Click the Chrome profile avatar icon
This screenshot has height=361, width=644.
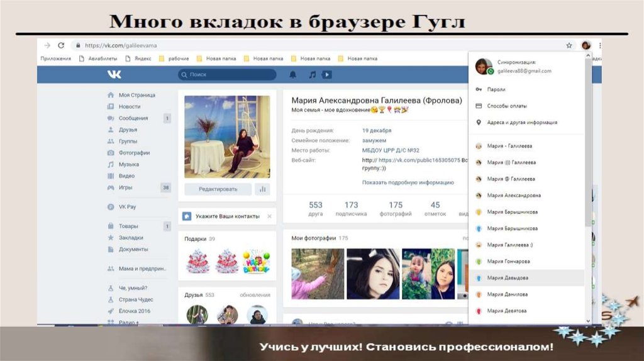coord(586,45)
